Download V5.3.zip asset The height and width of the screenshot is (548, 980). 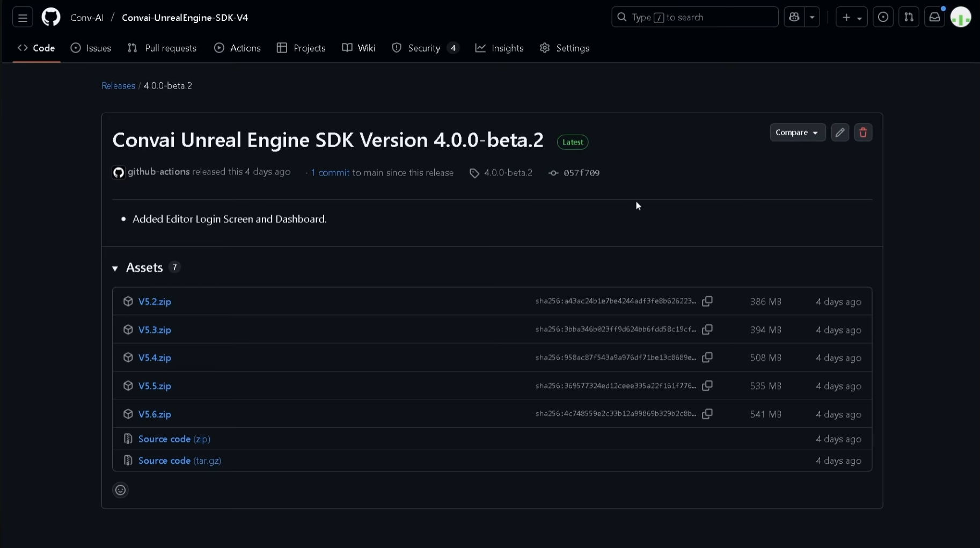(155, 330)
